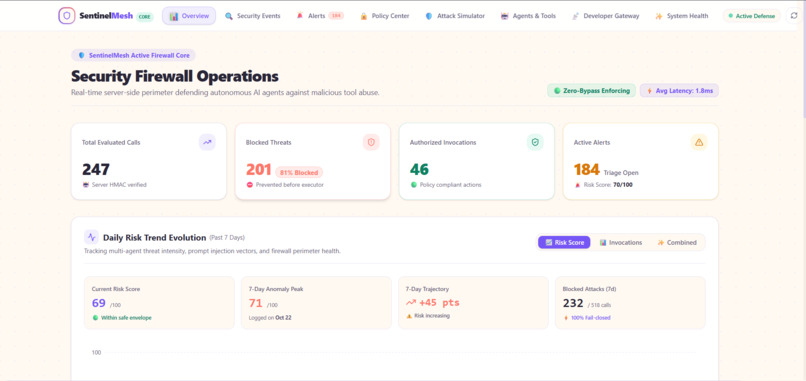Click the +45 pts trajectory value

[439, 303]
